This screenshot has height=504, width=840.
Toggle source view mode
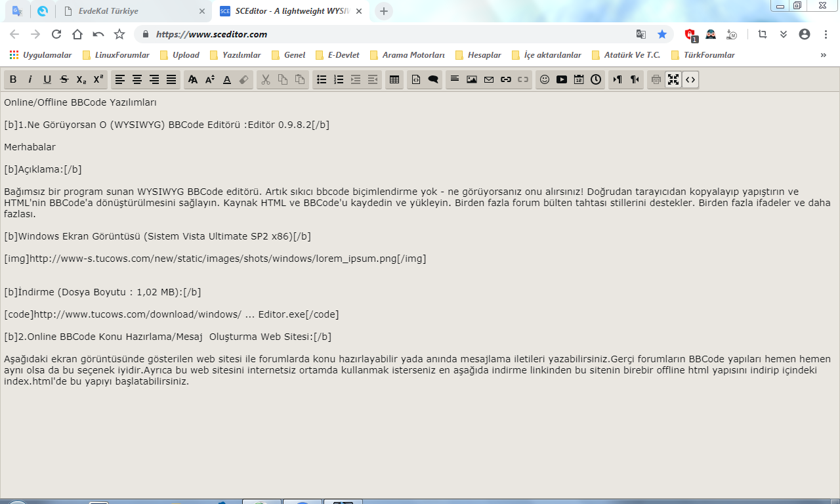(x=690, y=79)
